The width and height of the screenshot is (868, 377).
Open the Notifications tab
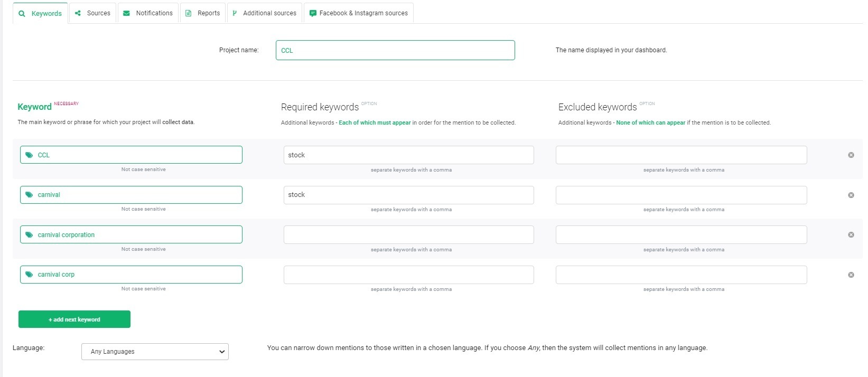click(x=148, y=13)
